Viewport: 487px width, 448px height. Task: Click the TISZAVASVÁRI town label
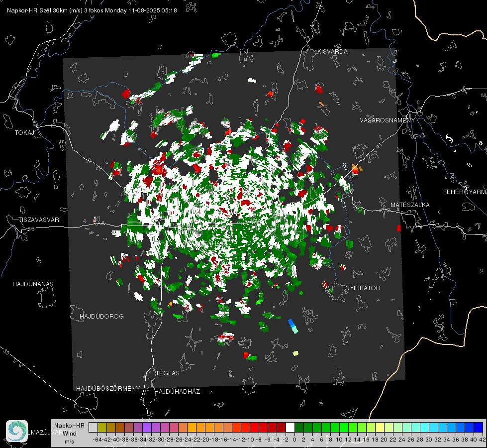[x=39, y=220]
